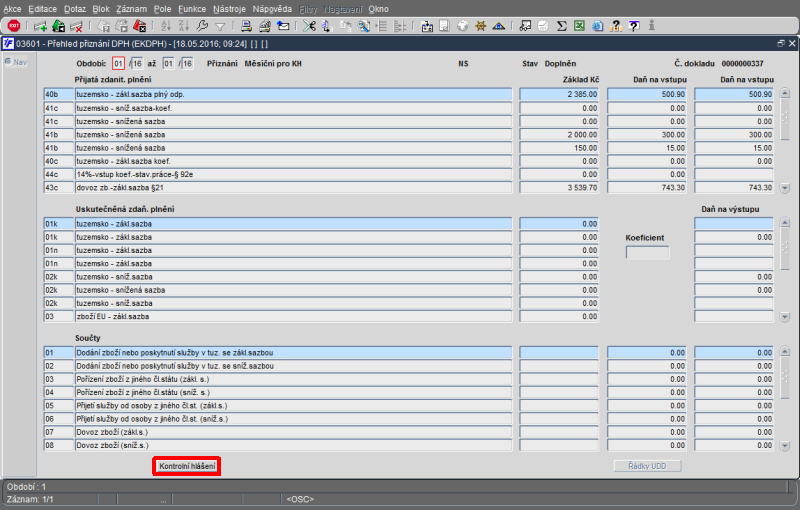Click the printer icon in the toolbar
This screenshot has width=800, height=510.
click(246, 26)
